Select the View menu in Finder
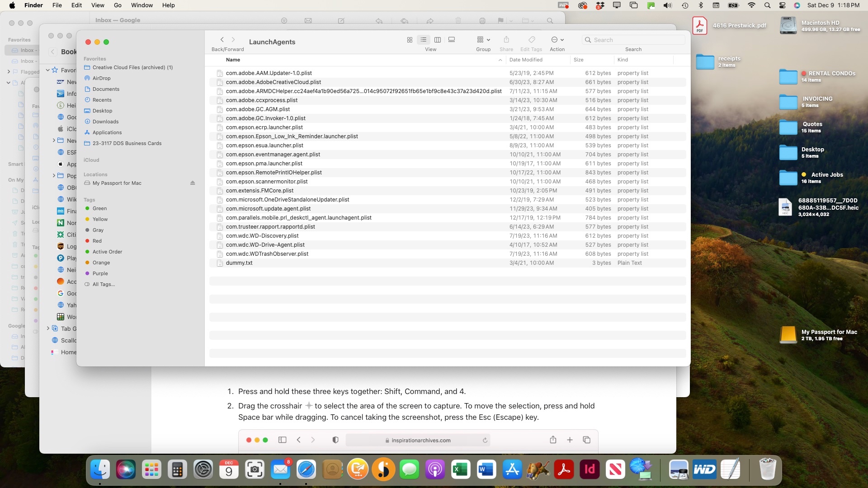The width and height of the screenshot is (868, 488). tap(97, 5)
